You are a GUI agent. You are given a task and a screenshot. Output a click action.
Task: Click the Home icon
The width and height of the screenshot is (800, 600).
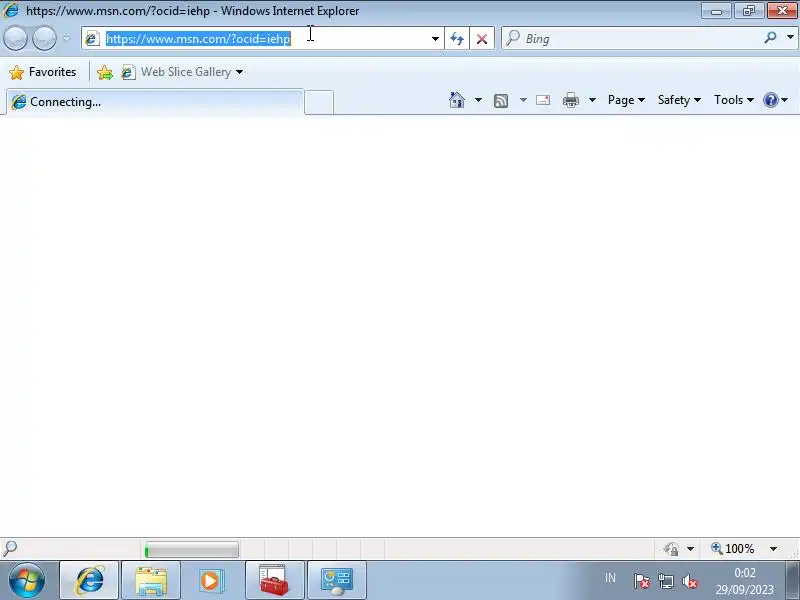click(457, 100)
